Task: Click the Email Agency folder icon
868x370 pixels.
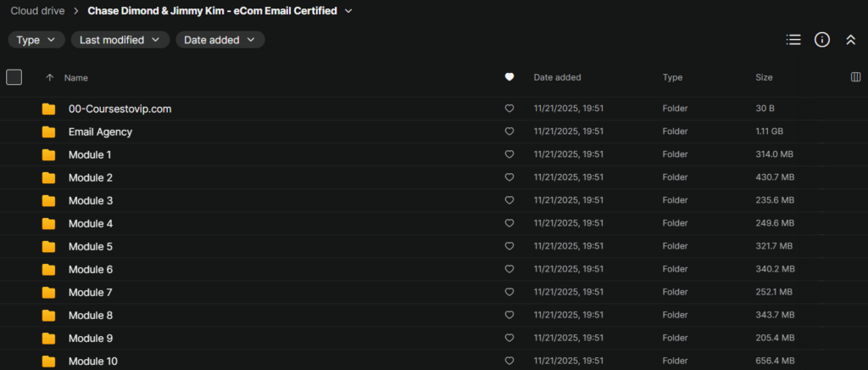Action: pos(49,132)
